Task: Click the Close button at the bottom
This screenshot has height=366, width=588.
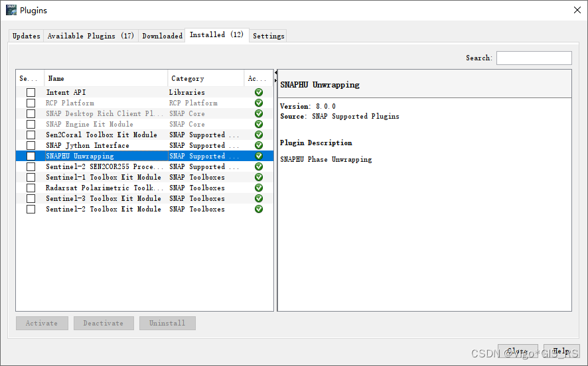Action: coord(518,351)
